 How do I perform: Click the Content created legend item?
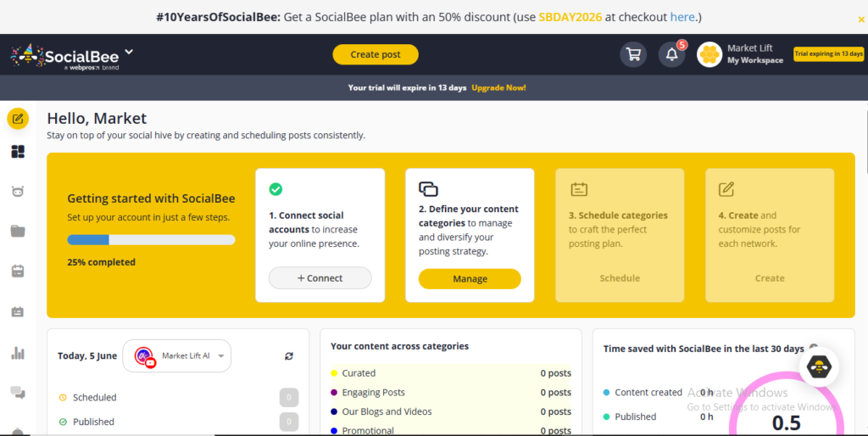[x=643, y=392]
